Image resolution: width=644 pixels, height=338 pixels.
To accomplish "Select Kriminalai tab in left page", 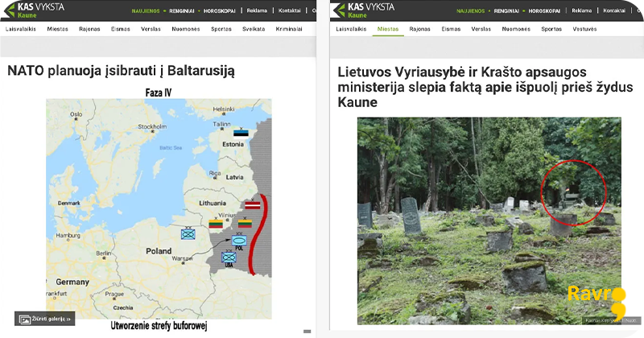I will (x=289, y=29).
